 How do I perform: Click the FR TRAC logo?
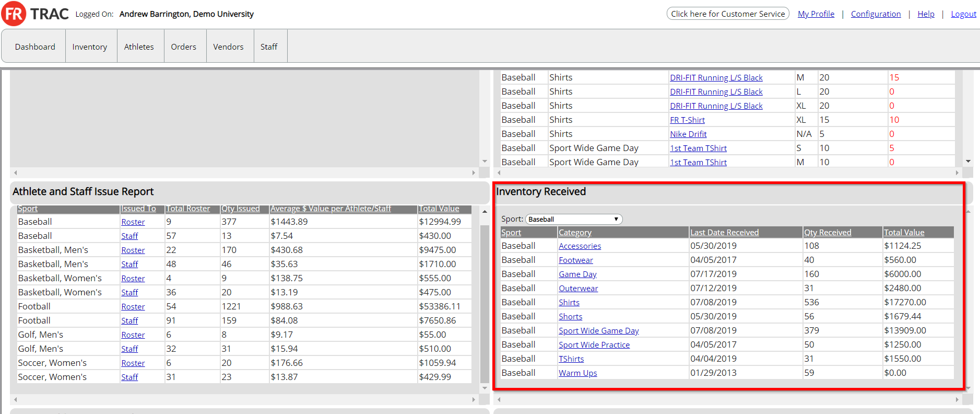[35, 14]
